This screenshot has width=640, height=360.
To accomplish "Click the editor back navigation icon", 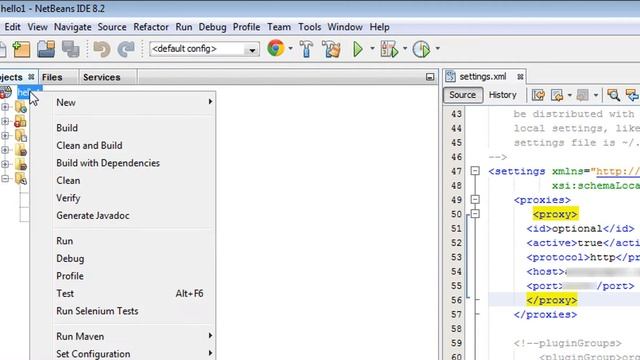I will click(x=557, y=95).
